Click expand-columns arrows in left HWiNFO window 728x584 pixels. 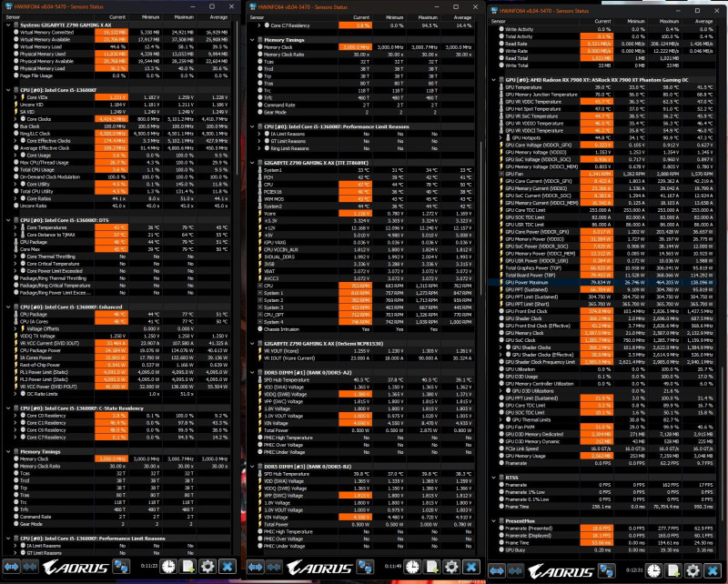12,567
